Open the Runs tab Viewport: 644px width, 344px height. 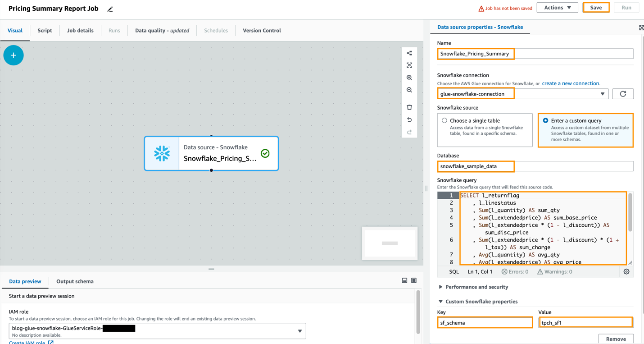click(x=114, y=31)
